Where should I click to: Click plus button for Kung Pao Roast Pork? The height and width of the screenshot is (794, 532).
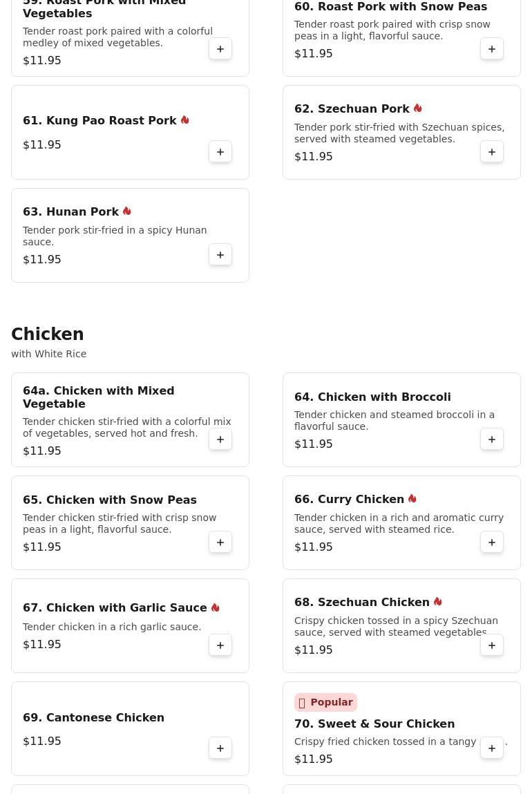(220, 152)
